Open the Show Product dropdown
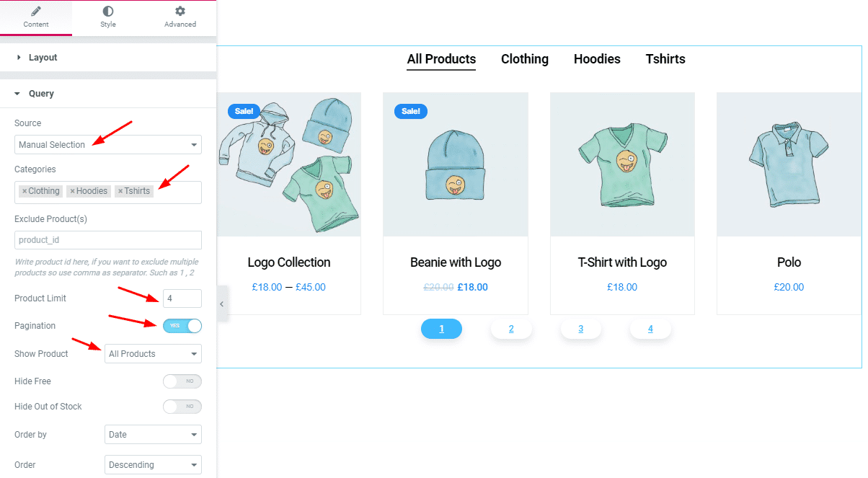868x478 pixels. click(x=153, y=354)
